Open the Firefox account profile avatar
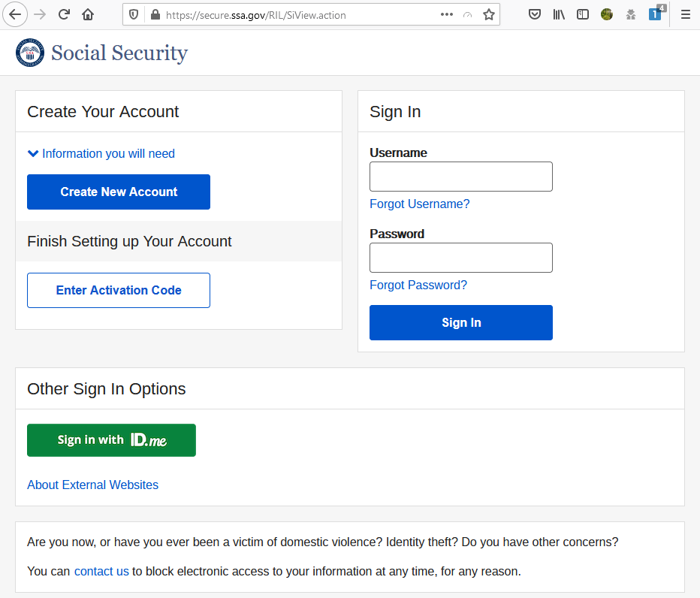Viewport: 700px width, 598px height. coord(606,14)
